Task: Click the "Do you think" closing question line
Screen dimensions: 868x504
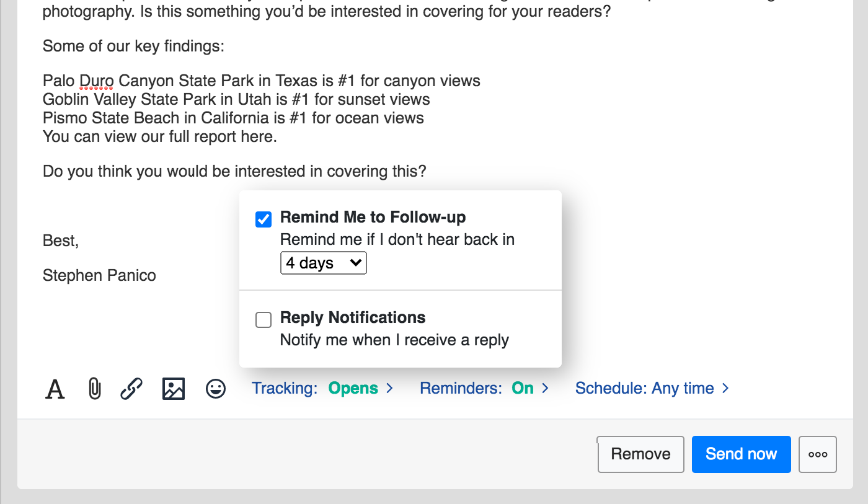Action: [x=234, y=172]
